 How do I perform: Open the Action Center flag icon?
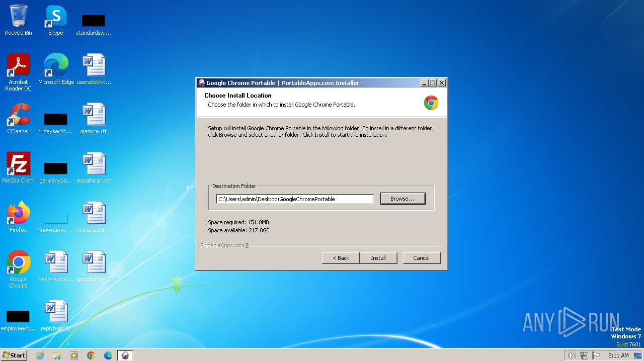click(x=596, y=355)
